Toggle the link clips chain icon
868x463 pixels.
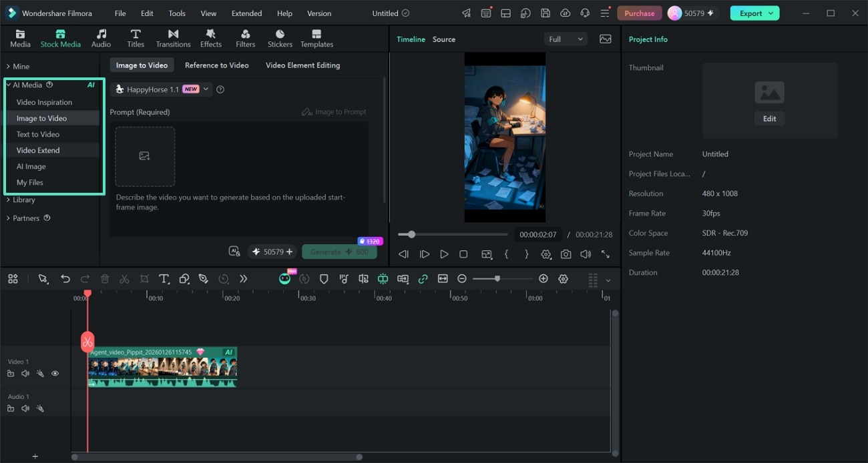(423, 279)
